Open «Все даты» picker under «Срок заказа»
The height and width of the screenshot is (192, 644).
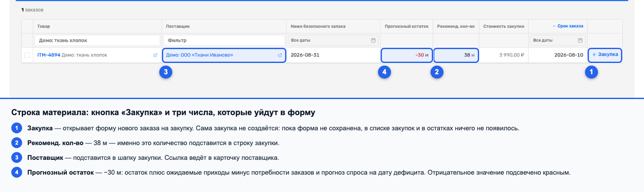[x=558, y=40]
